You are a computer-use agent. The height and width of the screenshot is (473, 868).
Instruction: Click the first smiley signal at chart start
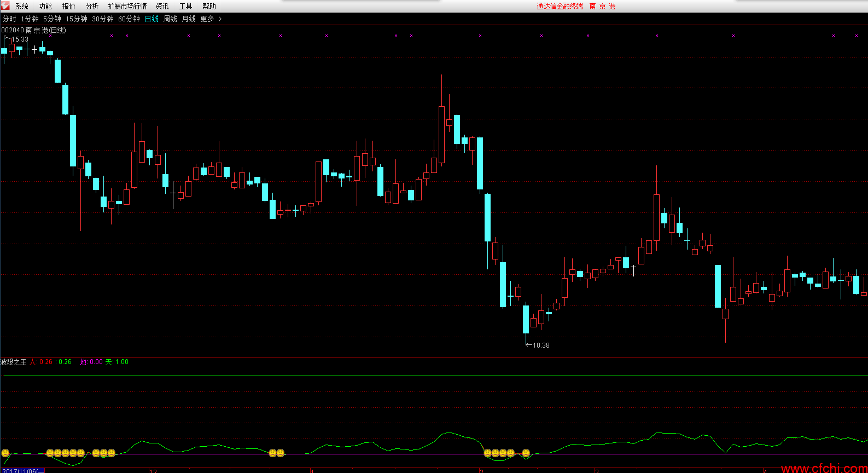[5, 453]
